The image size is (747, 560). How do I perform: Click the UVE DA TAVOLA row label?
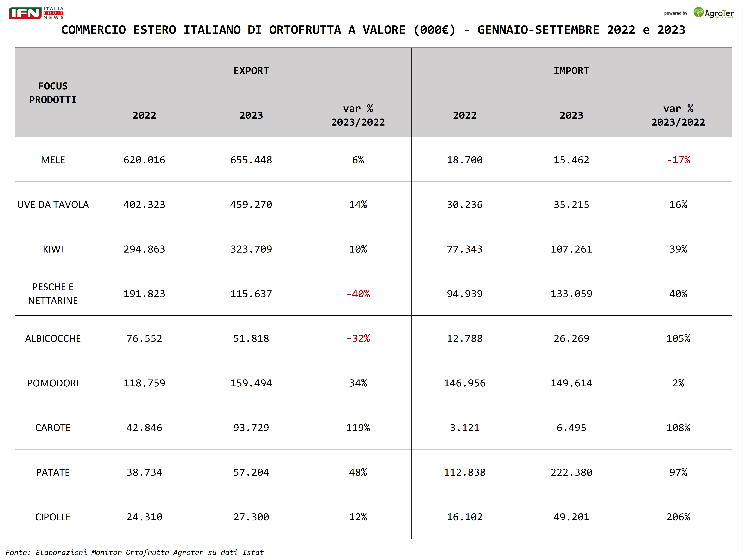coord(53,204)
